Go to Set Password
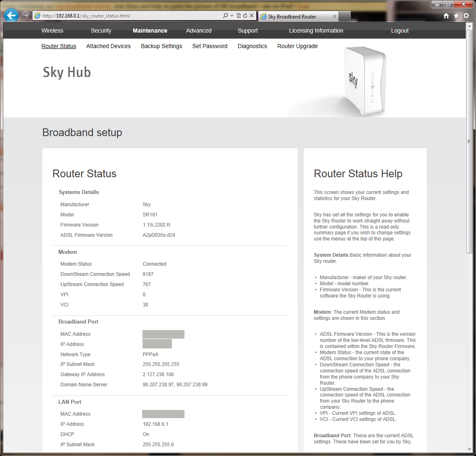 [x=210, y=46]
